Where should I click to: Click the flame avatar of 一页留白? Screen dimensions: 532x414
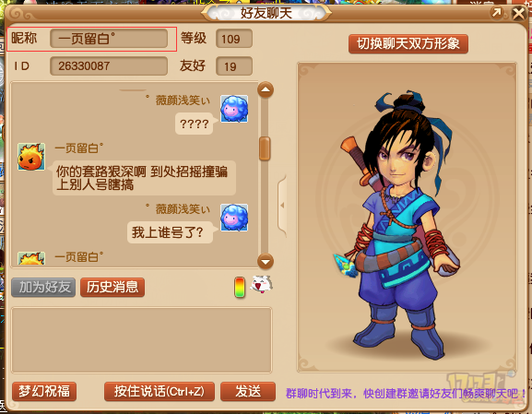coord(31,157)
